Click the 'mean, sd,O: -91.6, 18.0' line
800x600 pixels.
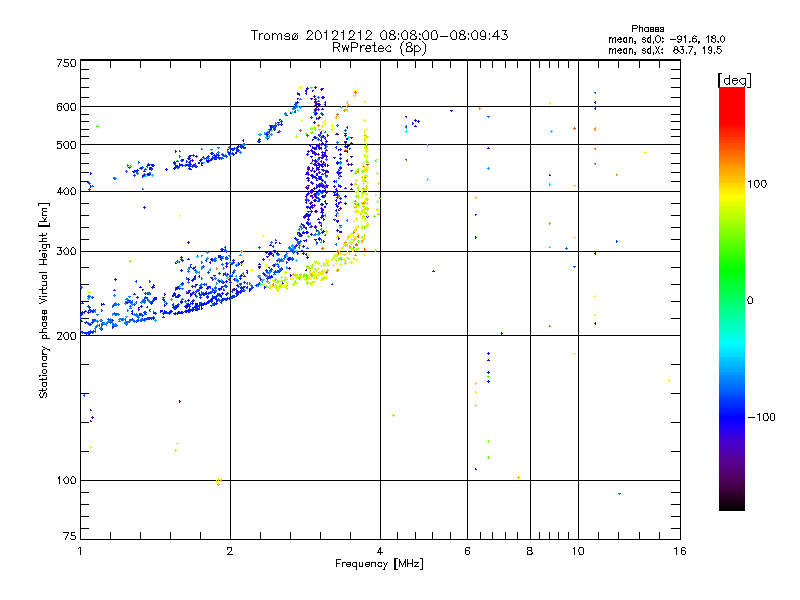tap(666, 39)
